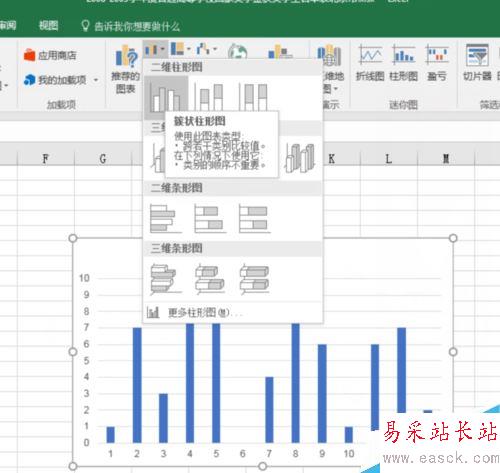Click the chart's bottom-left resize handle
Image resolution: width=500 pixels, height=473 pixels.
pyautogui.click(x=73, y=466)
